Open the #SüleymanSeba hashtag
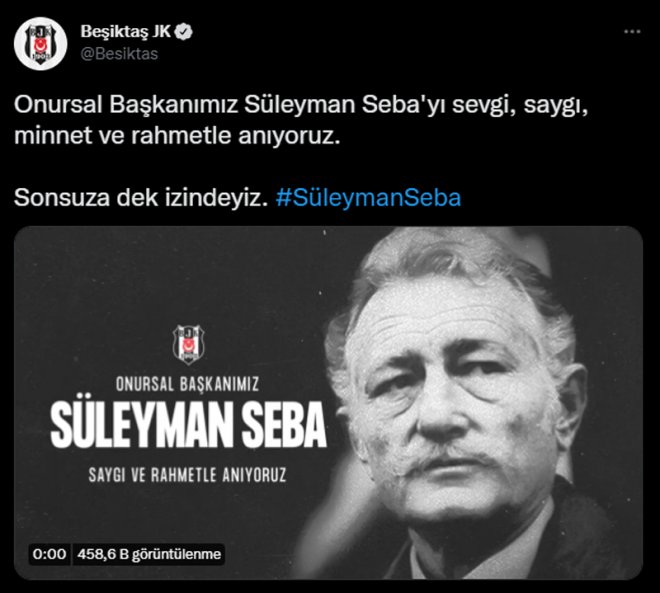The image size is (660, 593). coord(368,198)
